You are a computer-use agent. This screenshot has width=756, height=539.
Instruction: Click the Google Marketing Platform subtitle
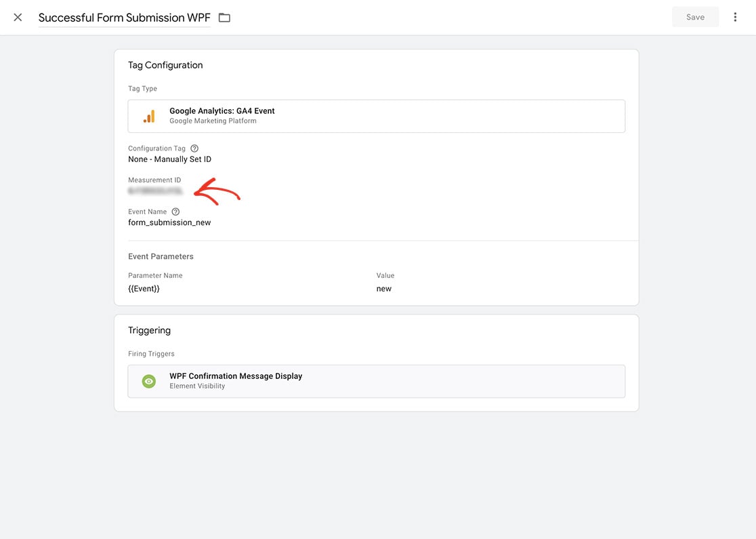(x=213, y=121)
